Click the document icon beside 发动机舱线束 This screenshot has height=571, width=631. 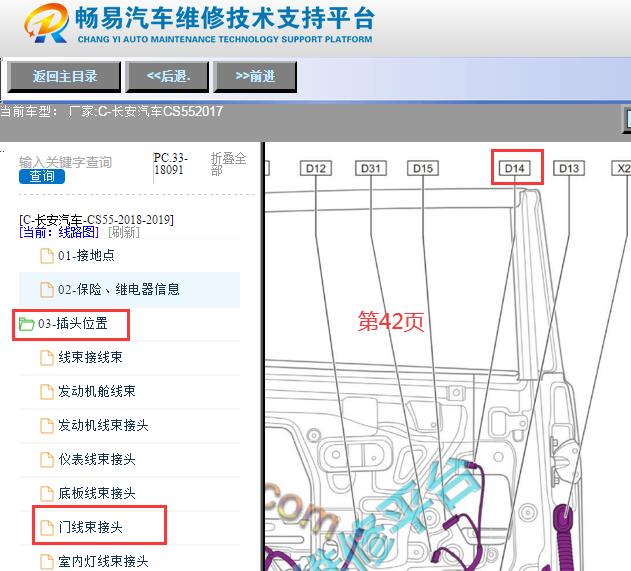coord(47,392)
